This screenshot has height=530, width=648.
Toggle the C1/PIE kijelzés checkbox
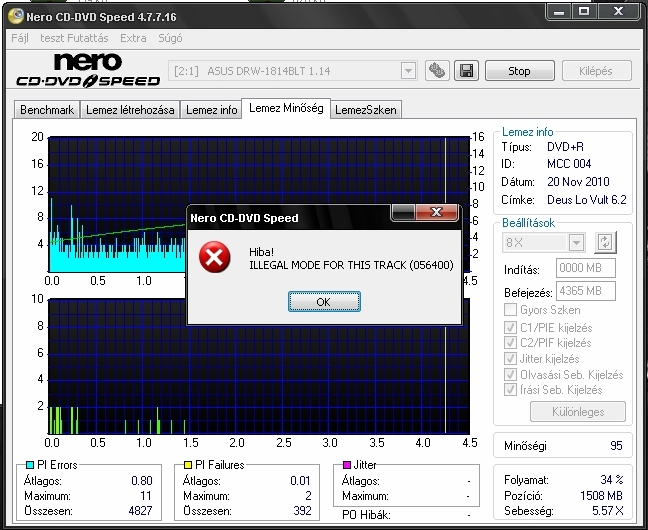pos(510,327)
